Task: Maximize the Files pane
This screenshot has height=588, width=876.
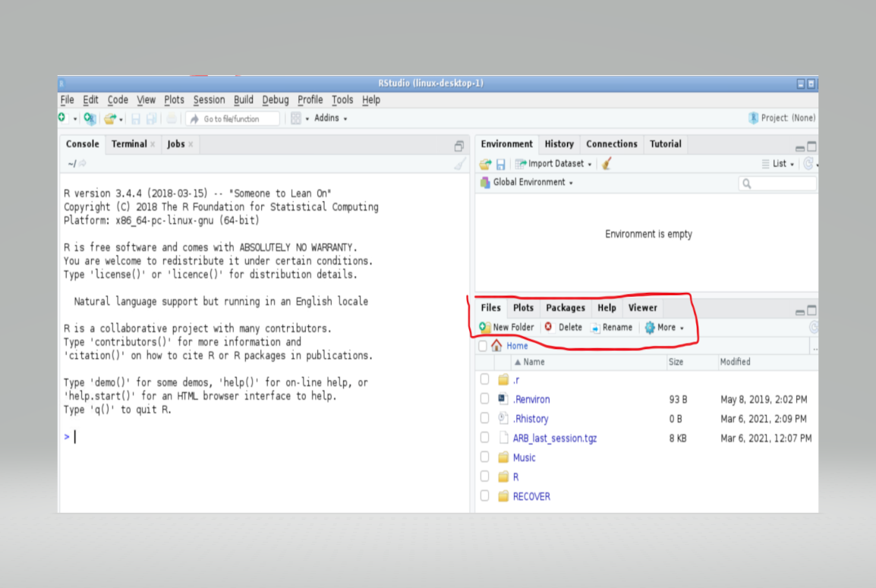Action: point(812,310)
